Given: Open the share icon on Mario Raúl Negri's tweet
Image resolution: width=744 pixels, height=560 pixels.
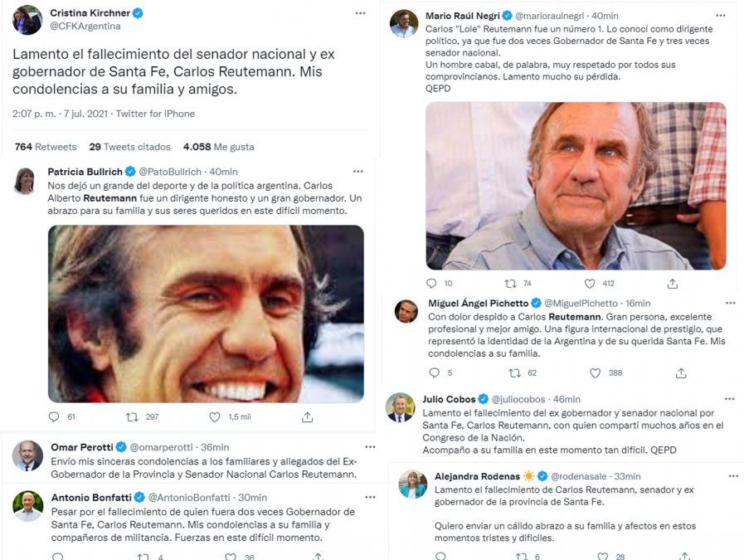Looking at the screenshot, I should 673,283.
